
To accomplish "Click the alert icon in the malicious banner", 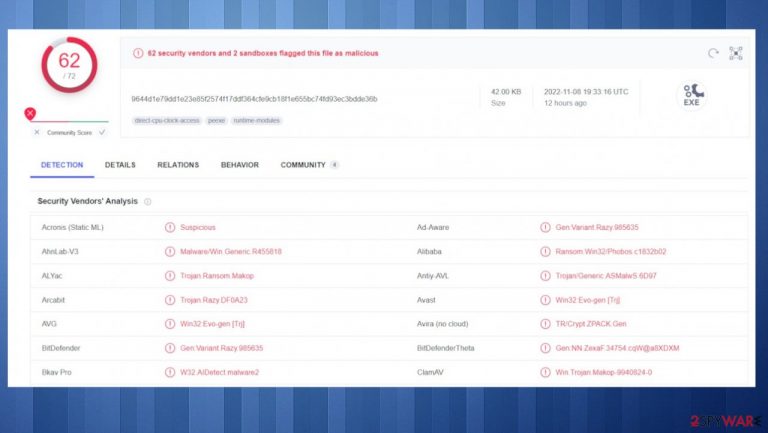I will point(138,53).
